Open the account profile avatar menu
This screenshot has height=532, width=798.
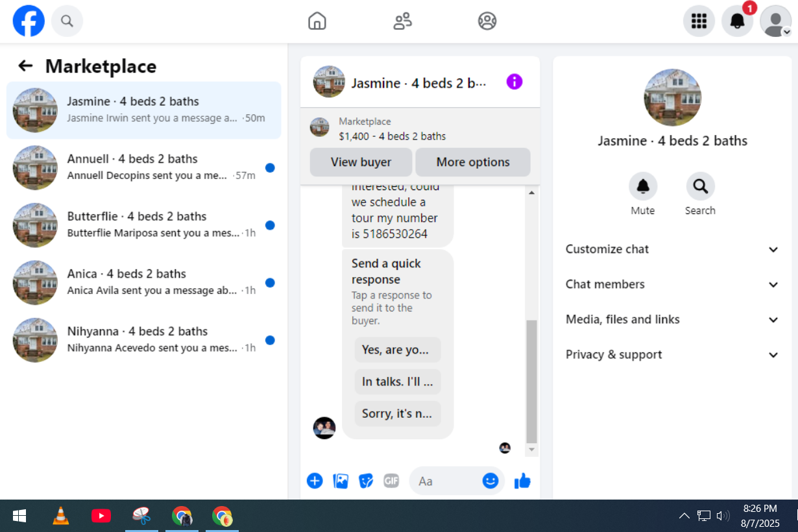point(776,21)
